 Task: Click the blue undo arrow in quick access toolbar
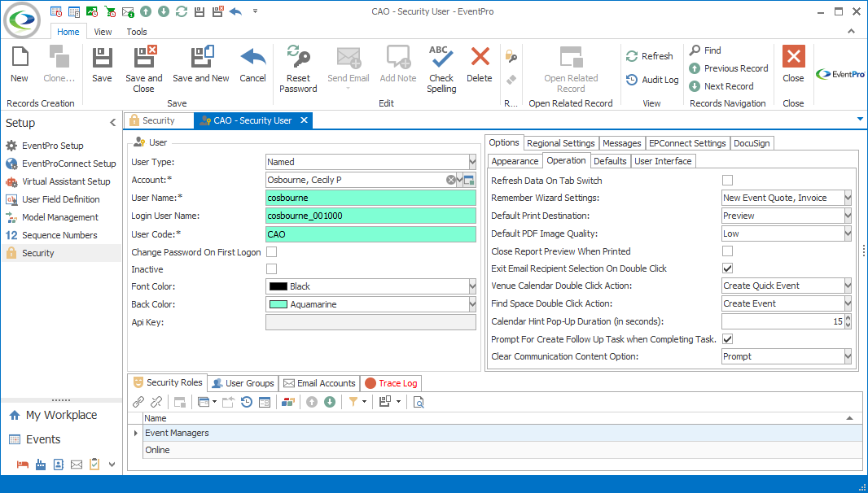point(235,11)
